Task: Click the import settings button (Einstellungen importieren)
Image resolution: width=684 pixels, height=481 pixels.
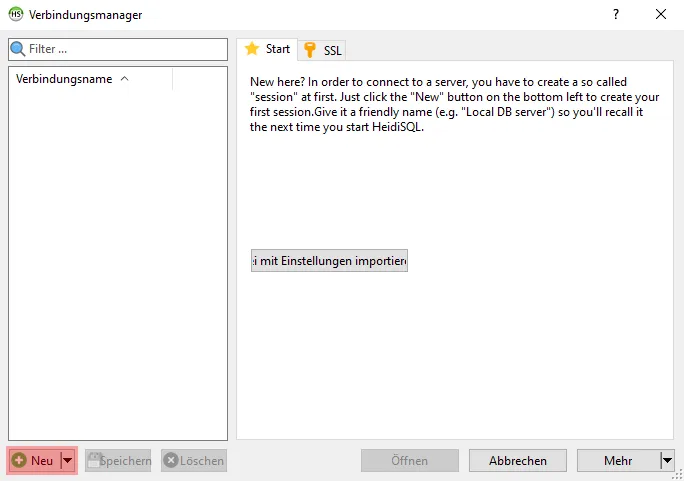Action: click(329, 261)
